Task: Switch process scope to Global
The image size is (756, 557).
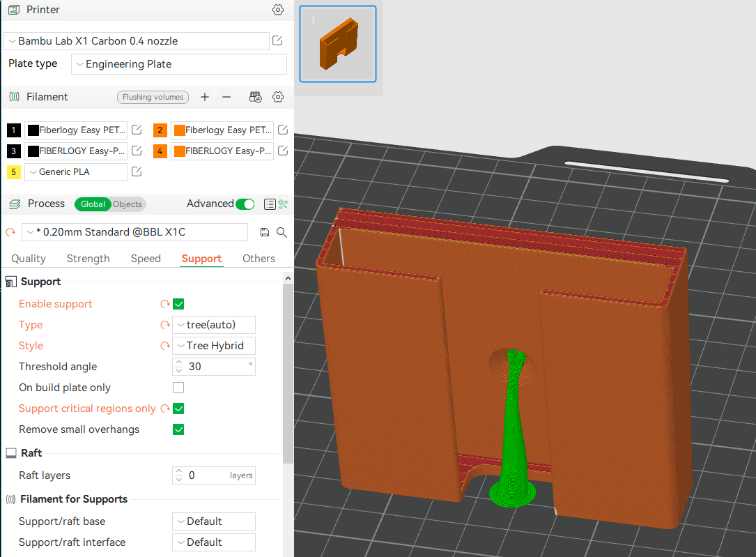Action: [x=93, y=204]
